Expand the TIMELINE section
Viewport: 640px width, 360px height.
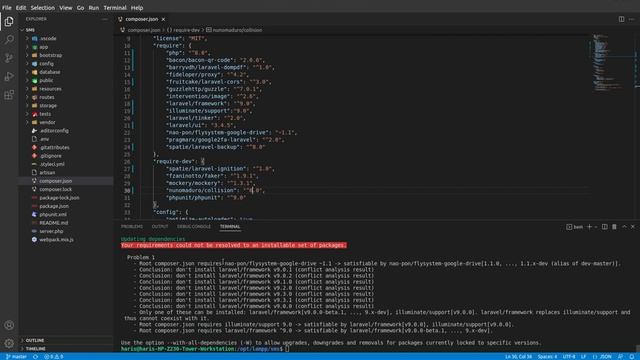[x=36, y=349]
